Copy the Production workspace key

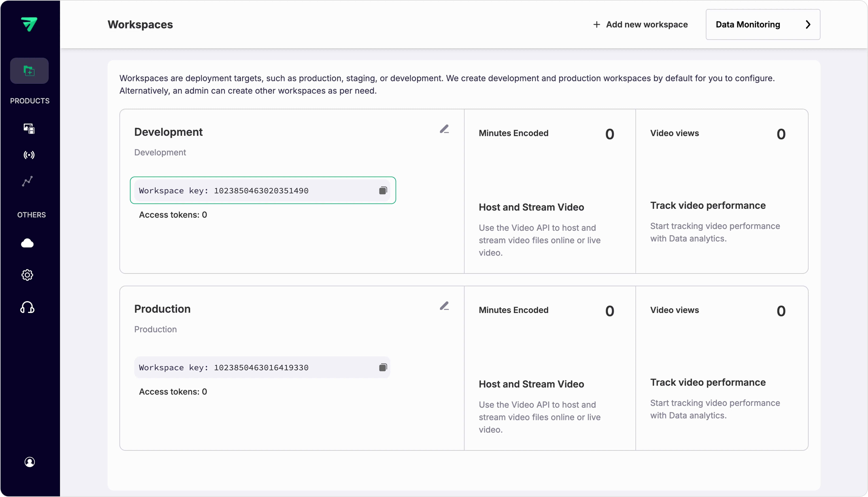pos(383,367)
